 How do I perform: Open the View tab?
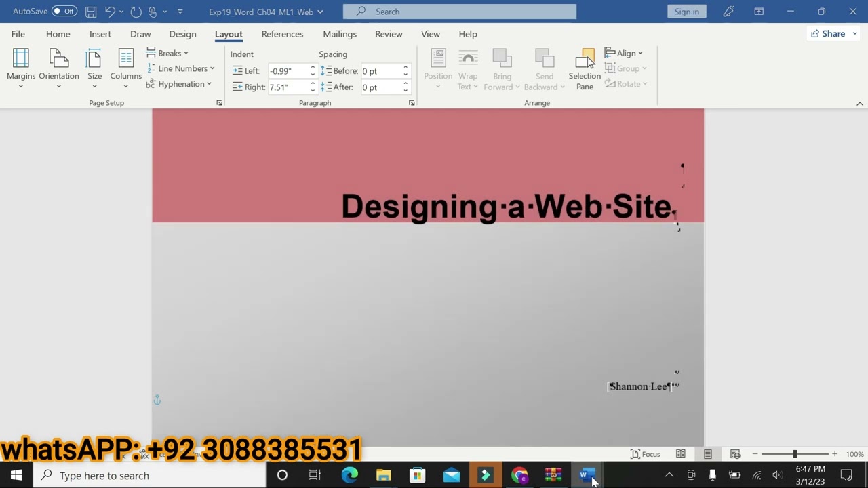click(x=431, y=34)
